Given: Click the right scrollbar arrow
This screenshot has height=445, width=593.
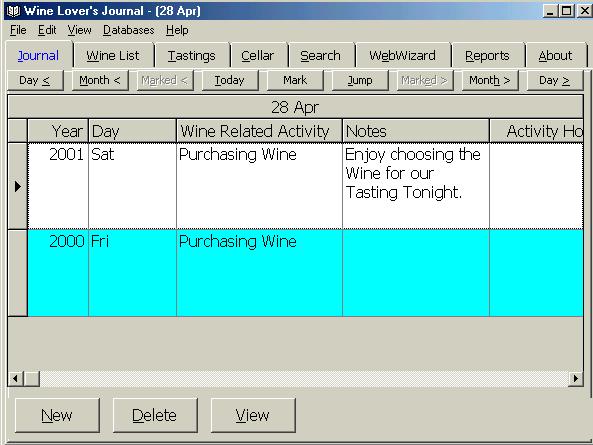Looking at the screenshot, I should pyautogui.click(x=575, y=378).
